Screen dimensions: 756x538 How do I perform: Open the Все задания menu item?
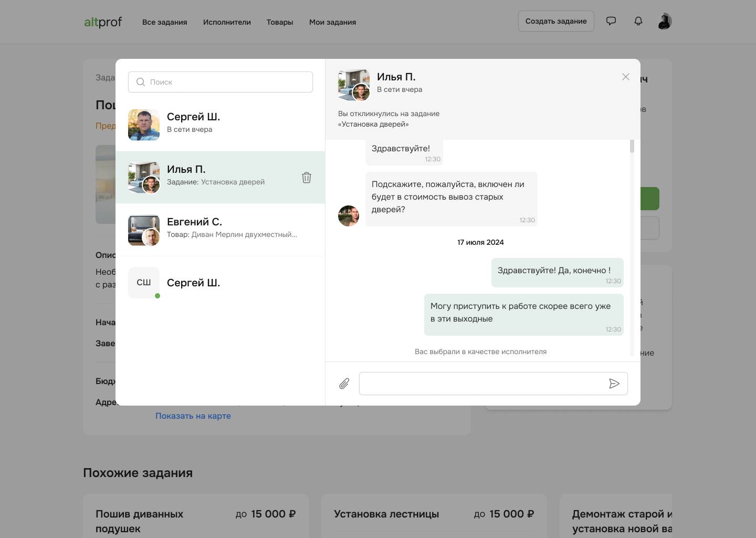pyautogui.click(x=164, y=22)
